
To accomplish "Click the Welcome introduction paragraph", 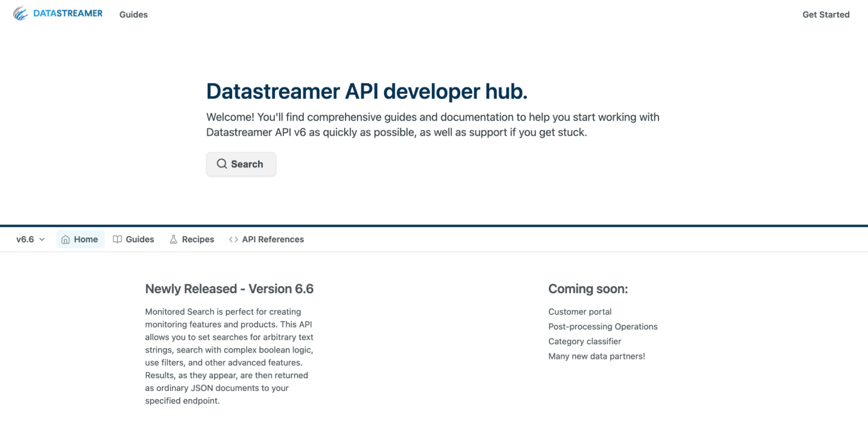I will 433,125.
